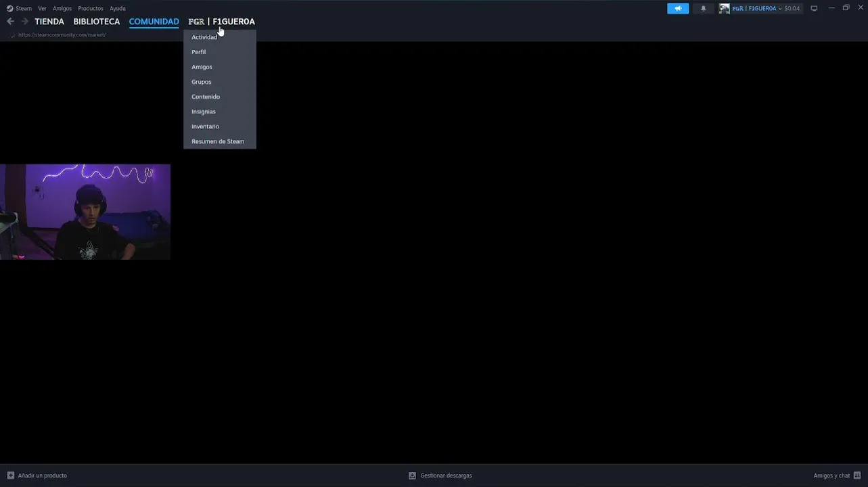
Task: Click the friends chat icon at bottom right
Action: pyautogui.click(x=857, y=476)
